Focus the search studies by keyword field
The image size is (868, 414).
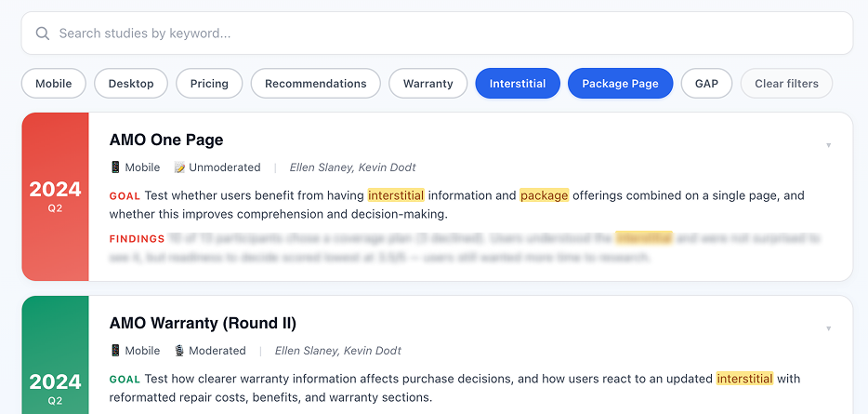click(446, 33)
